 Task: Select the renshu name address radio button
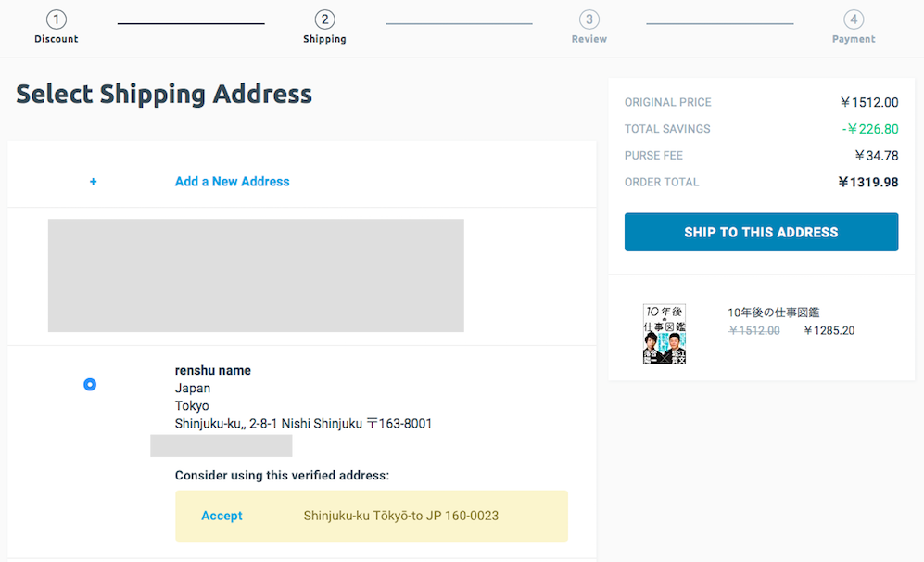90,384
